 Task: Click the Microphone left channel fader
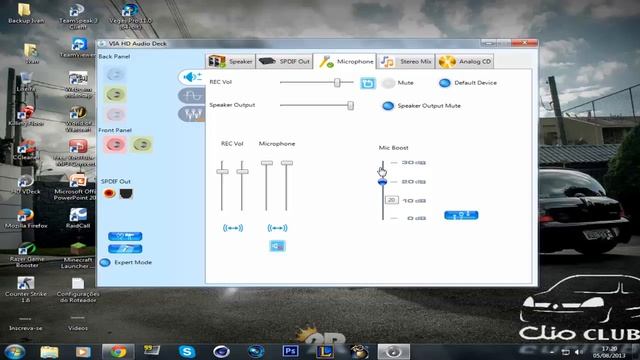[x=267, y=163]
